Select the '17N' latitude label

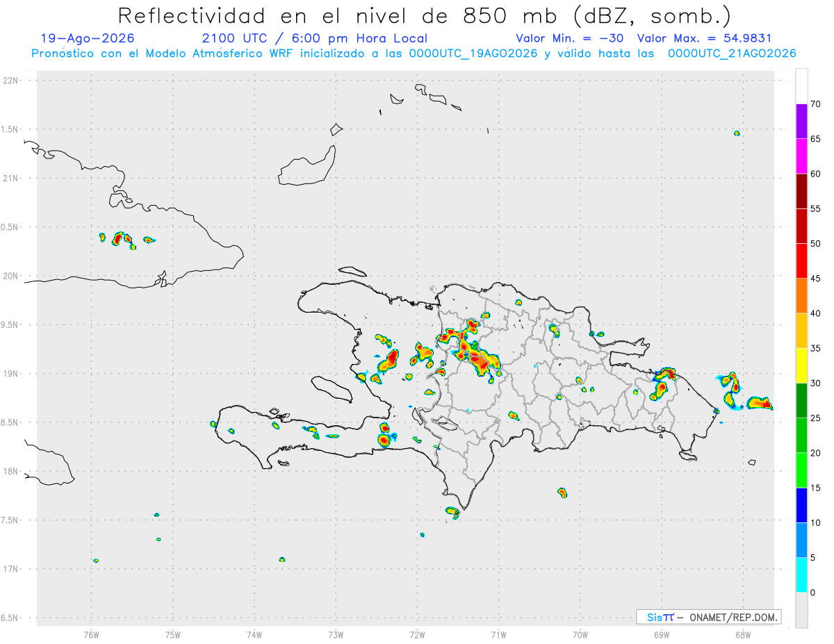(x=11, y=569)
